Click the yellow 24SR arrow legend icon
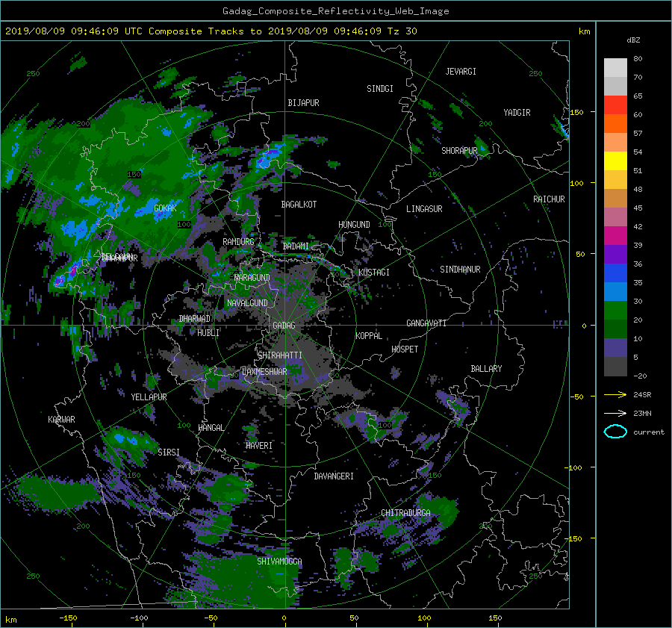 [x=615, y=394]
